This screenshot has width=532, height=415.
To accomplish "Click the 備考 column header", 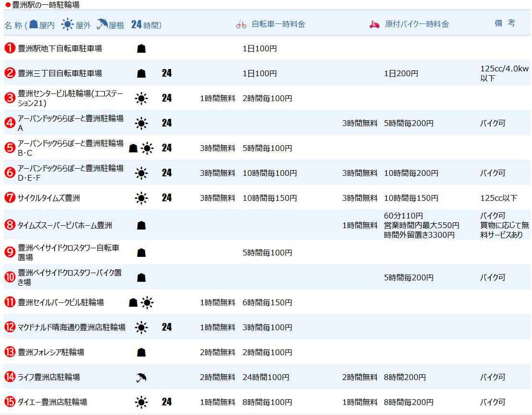I will (x=504, y=23).
